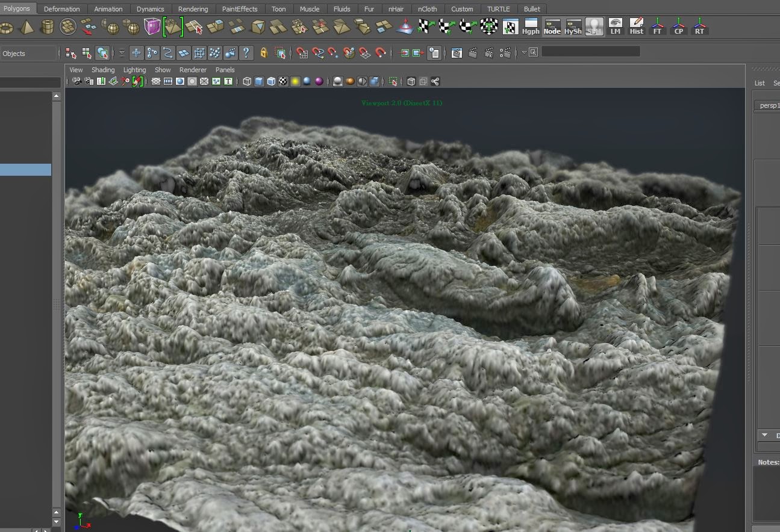780x532 pixels.
Task: Switch to the Rendering shelf tab
Action: 193,9
